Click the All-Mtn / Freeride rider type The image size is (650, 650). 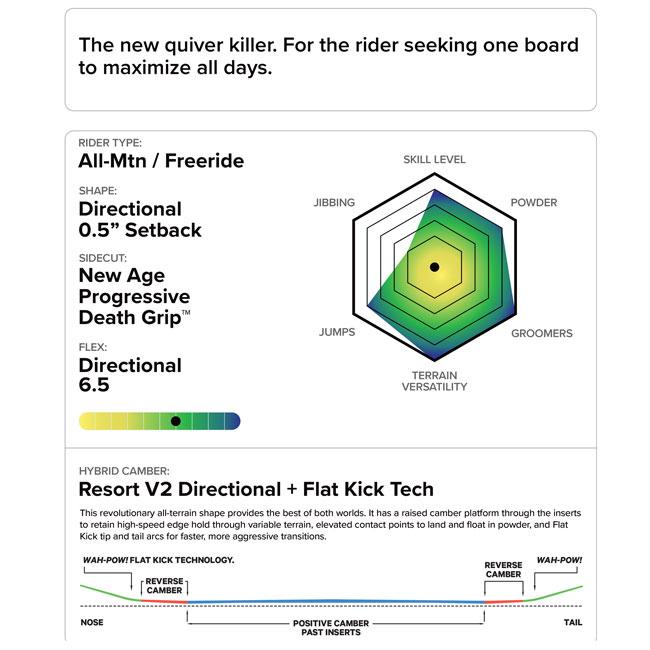[161, 161]
